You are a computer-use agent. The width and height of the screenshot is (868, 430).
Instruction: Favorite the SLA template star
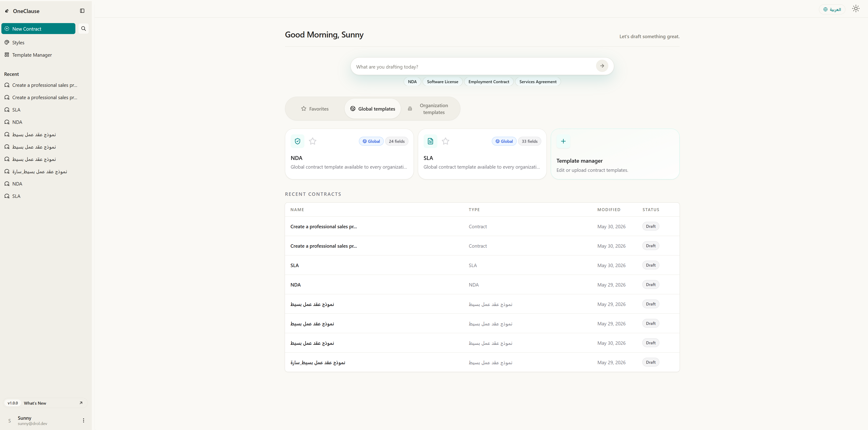click(x=446, y=141)
